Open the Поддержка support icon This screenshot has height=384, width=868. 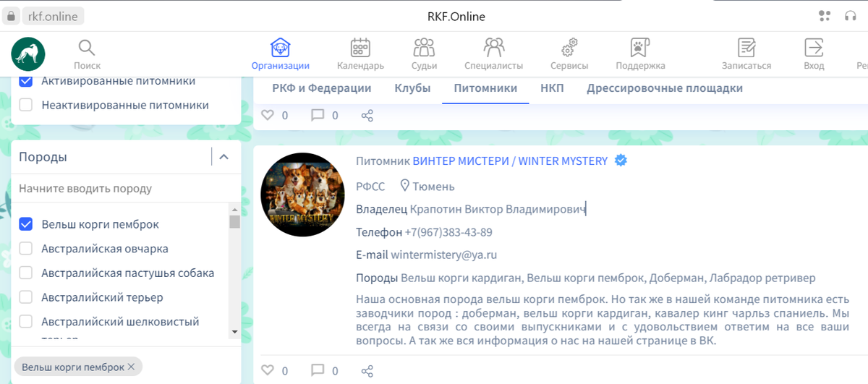point(640,48)
